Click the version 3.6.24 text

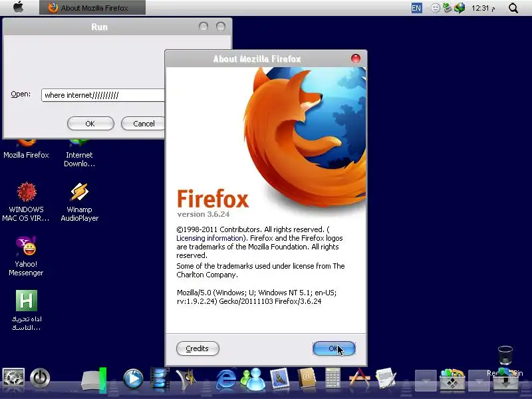coord(203,214)
